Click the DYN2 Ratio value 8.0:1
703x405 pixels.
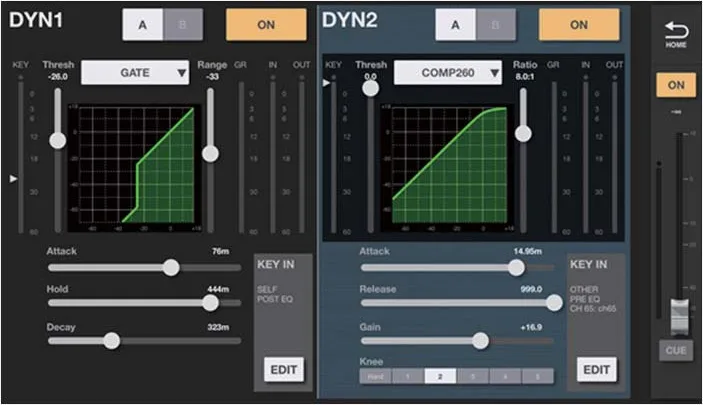tap(525, 77)
